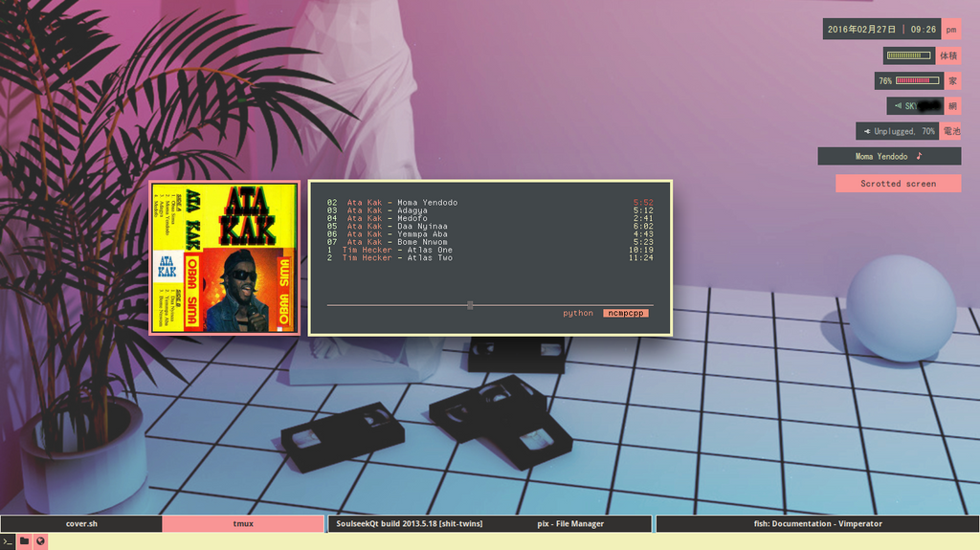This screenshot has width=980, height=550.
Task: Select the pix - File Manager tab
Action: [x=570, y=524]
